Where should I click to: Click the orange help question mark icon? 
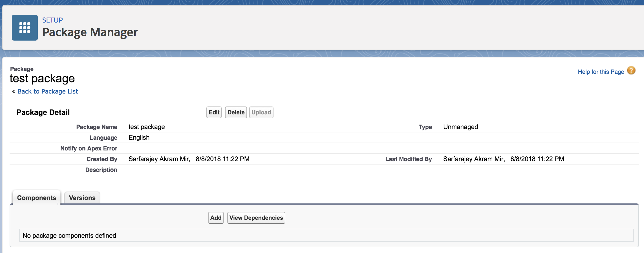click(631, 70)
